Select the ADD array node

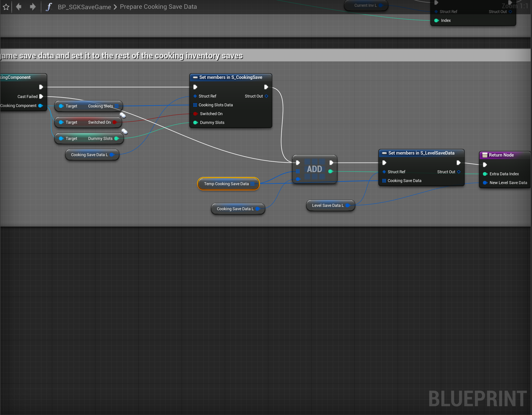(314, 169)
